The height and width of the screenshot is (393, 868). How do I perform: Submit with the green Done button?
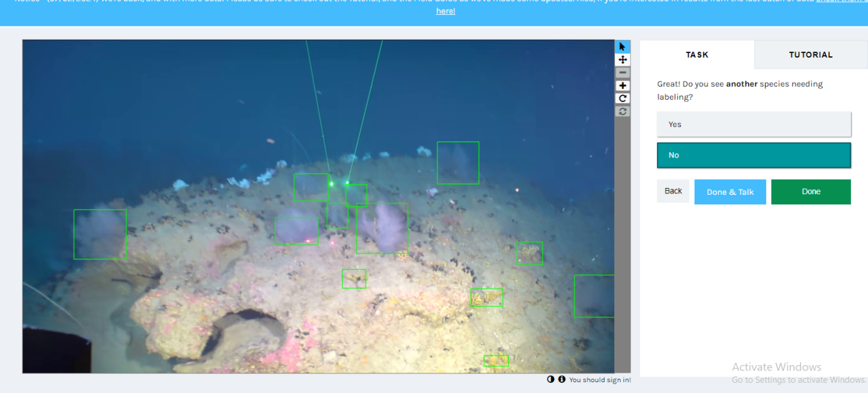pyautogui.click(x=811, y=192)
